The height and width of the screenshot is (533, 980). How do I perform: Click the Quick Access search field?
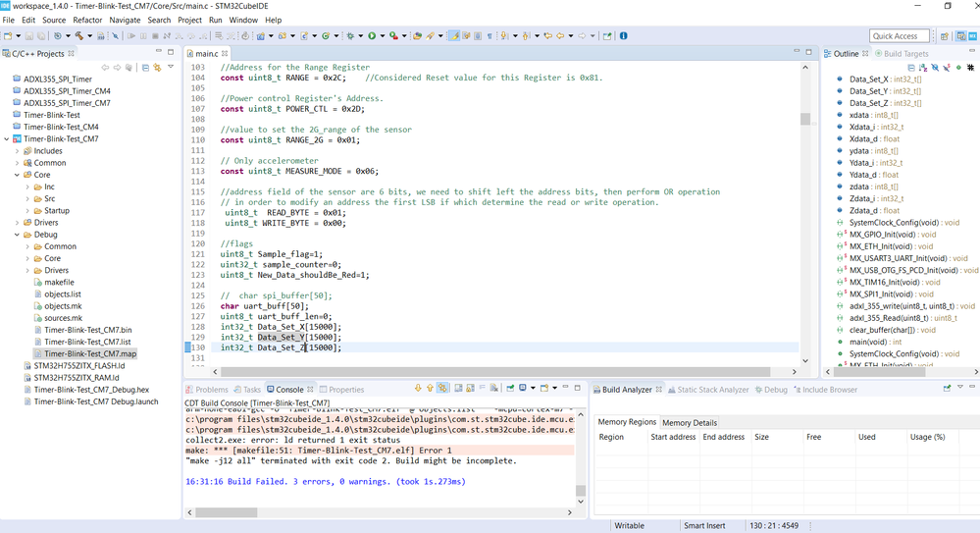point(899,35)
